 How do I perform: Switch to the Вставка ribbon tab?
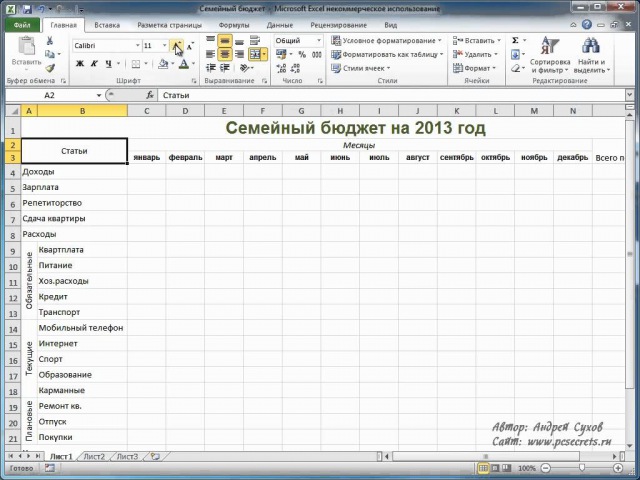[x=107, y=25]
